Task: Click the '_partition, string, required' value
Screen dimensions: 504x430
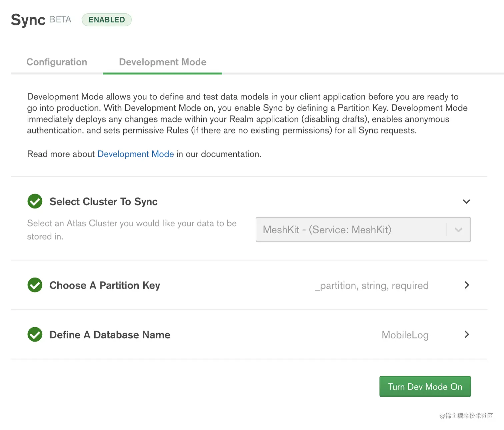Action: click(x=372, y=286)
